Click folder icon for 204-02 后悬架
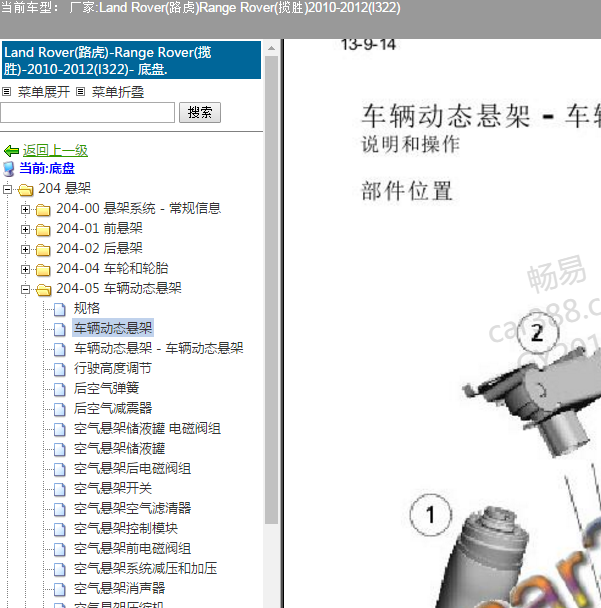This screenshot has height=608, width=601. (x=43, y=250)
